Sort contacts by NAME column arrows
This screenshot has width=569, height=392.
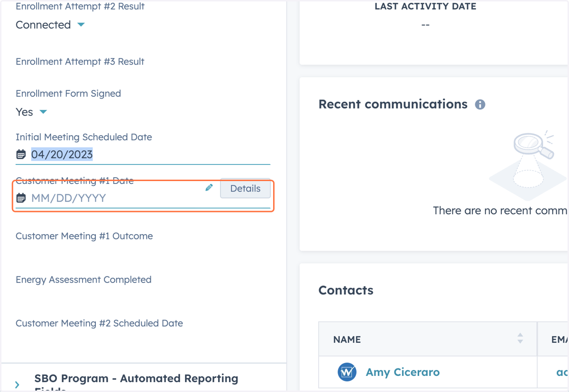(x=520, y=338)
